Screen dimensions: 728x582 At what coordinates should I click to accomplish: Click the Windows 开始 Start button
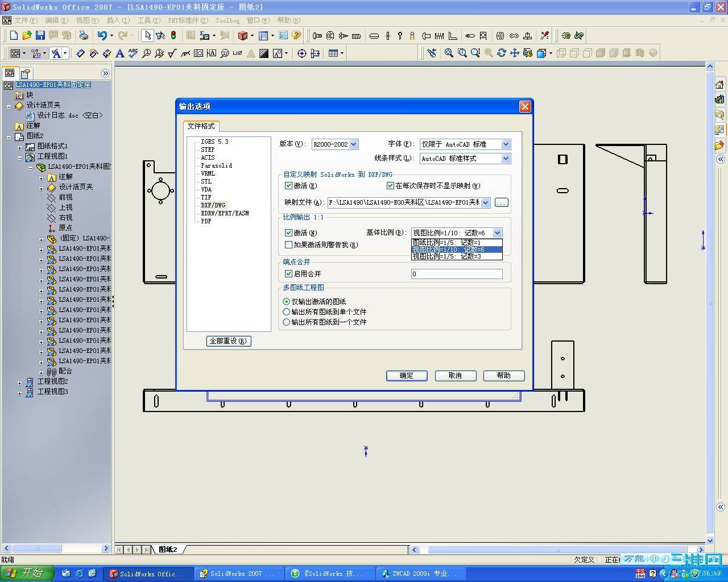(x=27, y=573)
